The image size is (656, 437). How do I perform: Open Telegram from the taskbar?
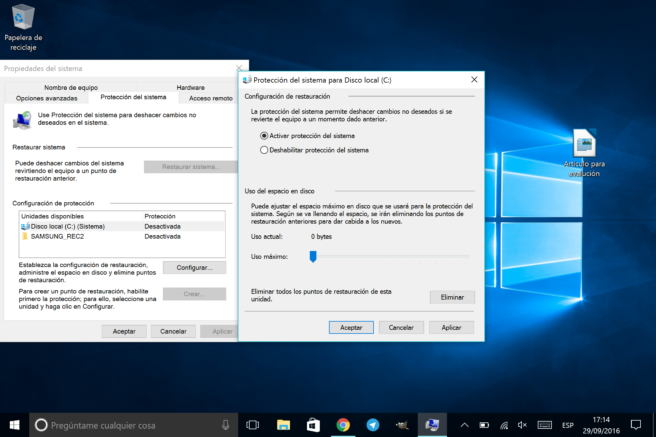pyautogui.click(x=373, y=425)
